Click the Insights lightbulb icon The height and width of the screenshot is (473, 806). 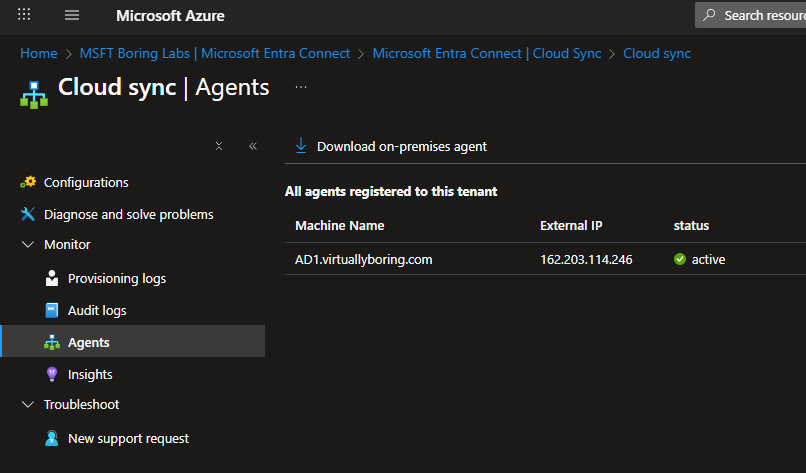click(52, 374)
